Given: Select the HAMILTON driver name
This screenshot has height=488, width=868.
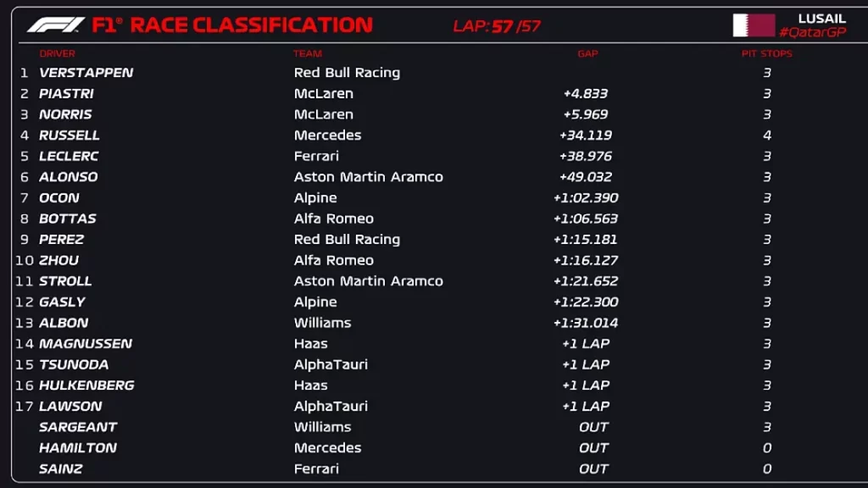Looking at the screenshot, I should tap(77, 448).
